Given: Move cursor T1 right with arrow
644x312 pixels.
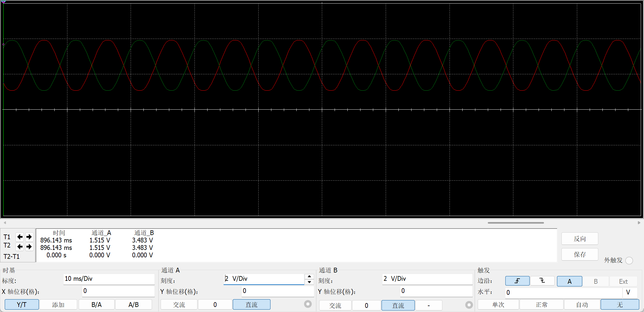Looking at the screenshot, I should pos(29,237).
